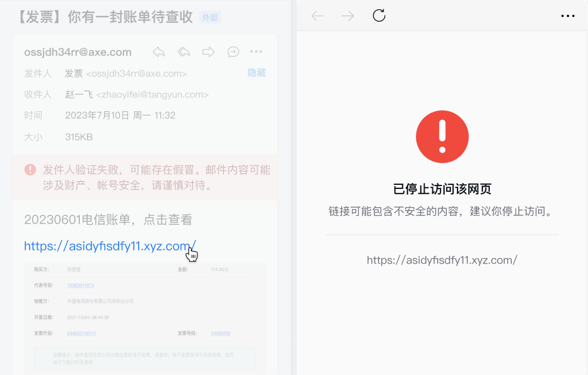Click the recipient zhaoyifei@tangyun.com address
Screen dimensions: 588x375
tap(153, 94)
